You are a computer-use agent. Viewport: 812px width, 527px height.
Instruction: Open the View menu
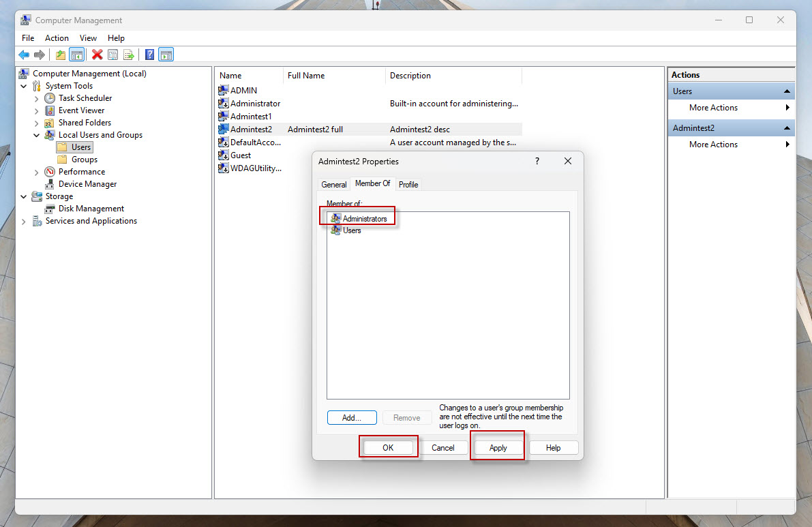(x=88, y=37)
